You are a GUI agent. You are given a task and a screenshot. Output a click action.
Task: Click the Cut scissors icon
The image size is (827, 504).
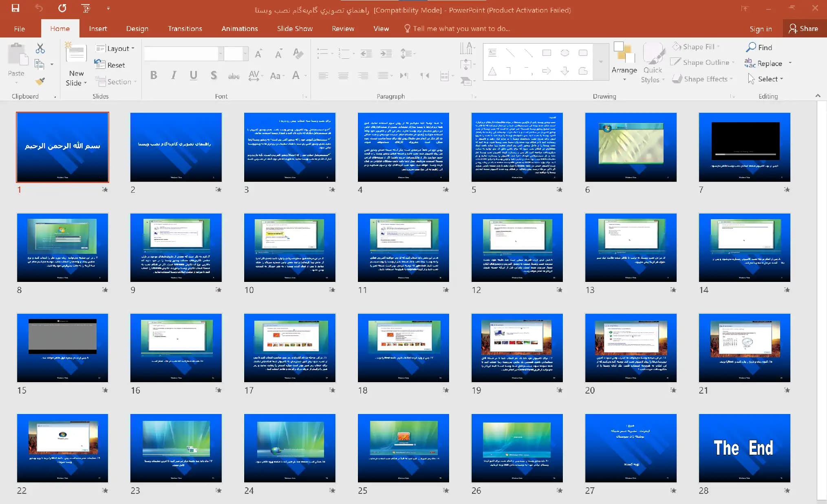40,48
